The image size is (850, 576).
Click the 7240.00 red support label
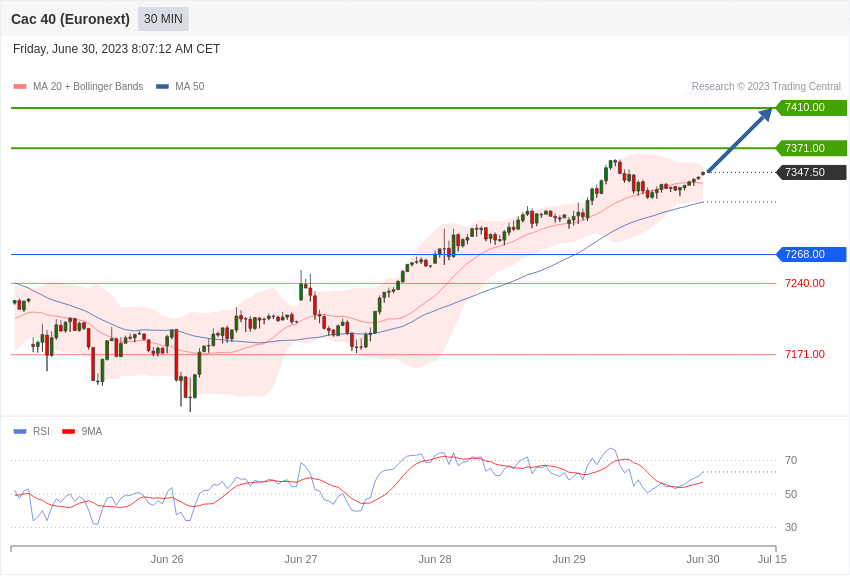[x=804, y=283]
